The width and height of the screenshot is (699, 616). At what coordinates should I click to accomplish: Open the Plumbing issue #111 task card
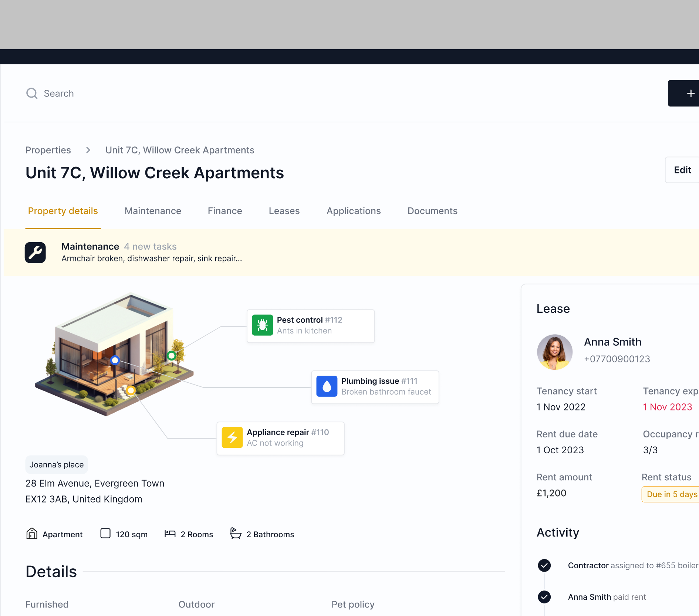coord(375,387)
